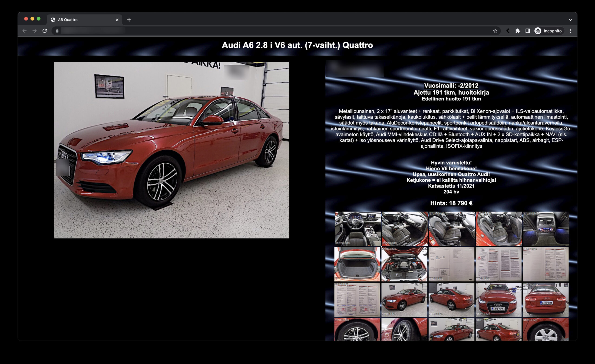Open a new tab with plus
Image resolution: width=595 pixels, height=364 pixels.
tap(129, 20)
